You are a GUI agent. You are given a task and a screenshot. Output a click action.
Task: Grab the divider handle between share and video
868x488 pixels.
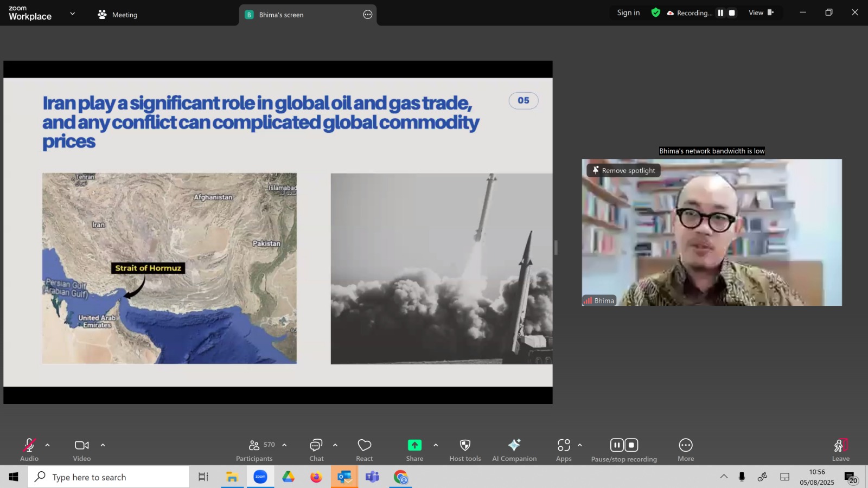coord(556,248)
